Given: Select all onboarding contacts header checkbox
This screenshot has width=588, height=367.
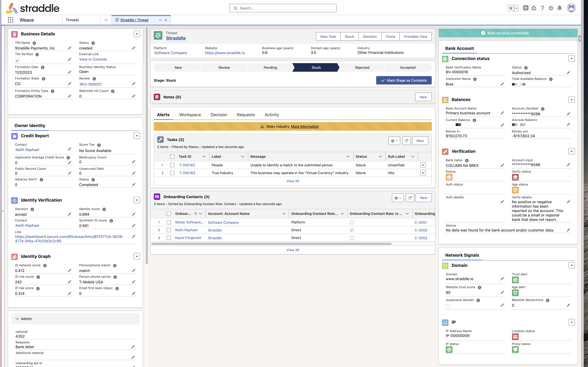Looking at the screenshot, I should click(169, 214).
